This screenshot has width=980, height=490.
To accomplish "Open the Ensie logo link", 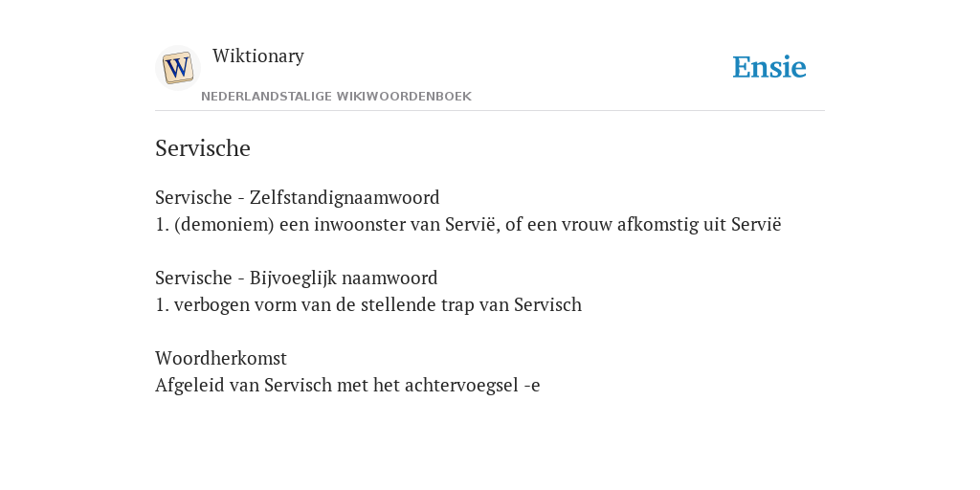I will point(769,67).
